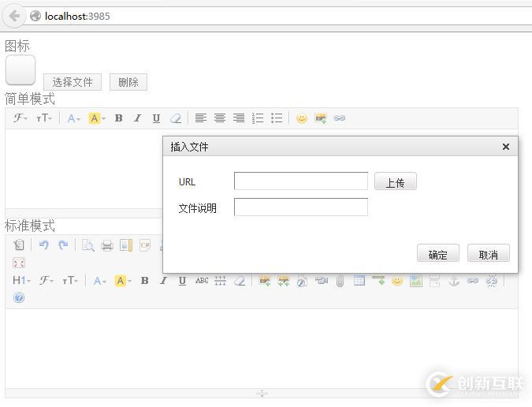Toggle HTML source view in standard mode toolbar
This screenshot has height=407, width=532.
19,245
